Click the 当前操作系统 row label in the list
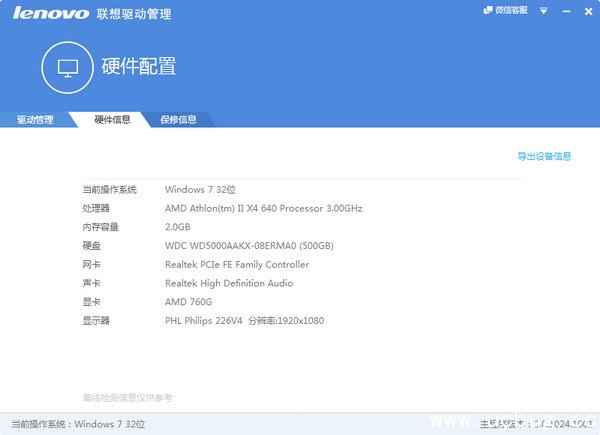 tap(109, 189)
